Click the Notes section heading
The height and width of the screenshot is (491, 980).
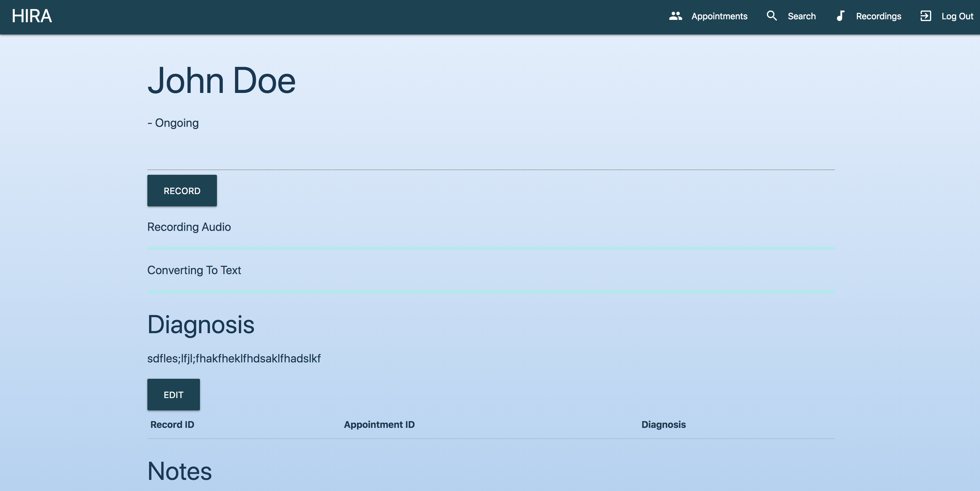coord(179,471)
